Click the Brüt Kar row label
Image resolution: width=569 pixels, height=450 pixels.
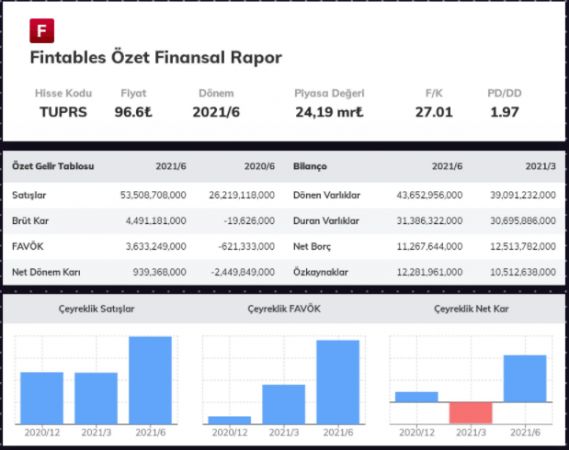(x=30, y=221)
